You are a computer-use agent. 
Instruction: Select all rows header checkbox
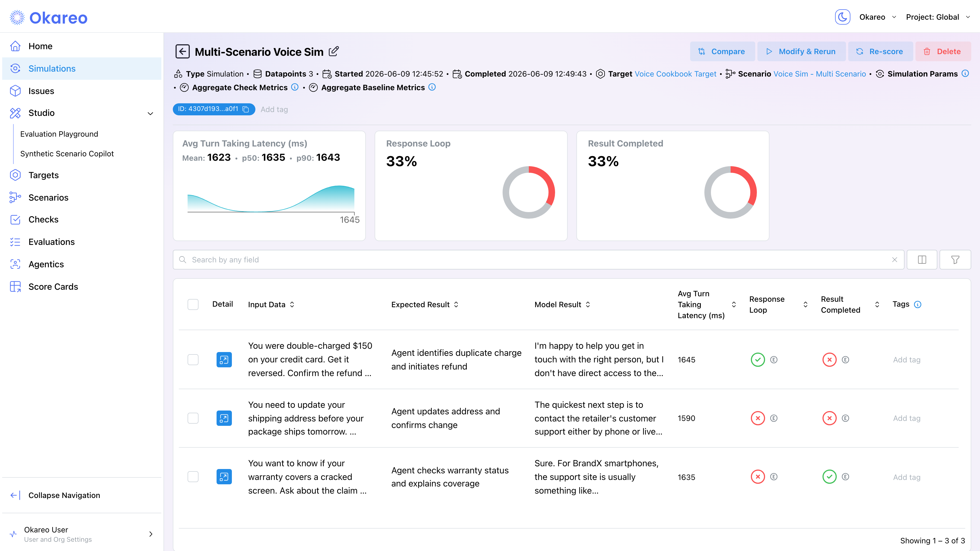pos(193,304)
